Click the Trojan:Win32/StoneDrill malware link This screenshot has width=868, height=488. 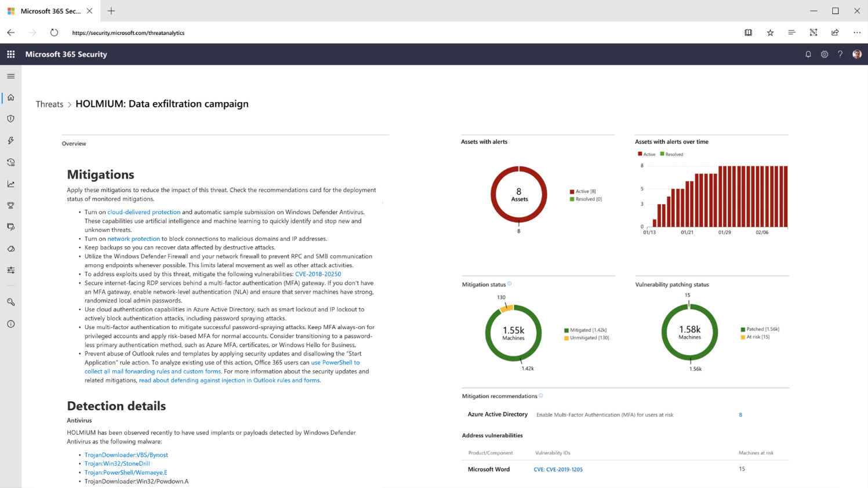[x=117, y=464]
